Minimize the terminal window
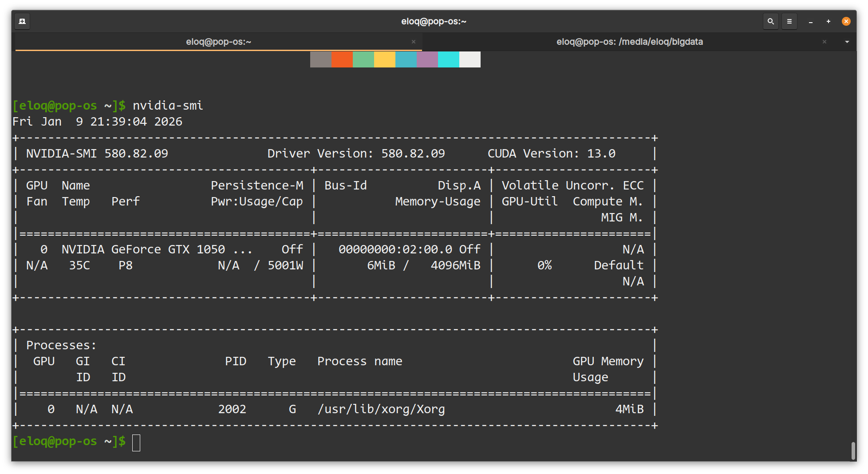 [x=811, y=21]
